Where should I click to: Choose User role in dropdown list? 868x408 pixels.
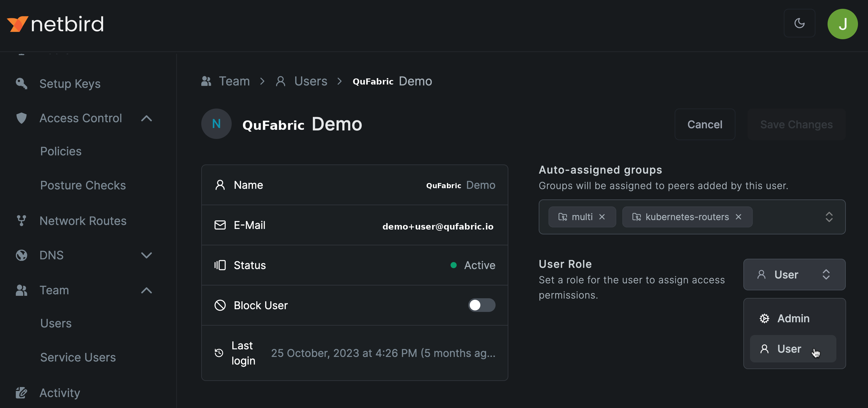[x=789, y=349]
